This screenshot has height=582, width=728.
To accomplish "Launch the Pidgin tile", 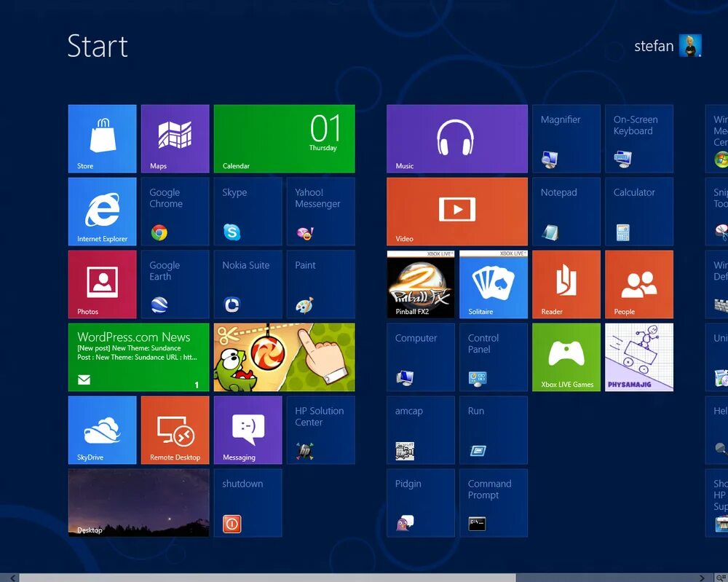I will point(421,503).
